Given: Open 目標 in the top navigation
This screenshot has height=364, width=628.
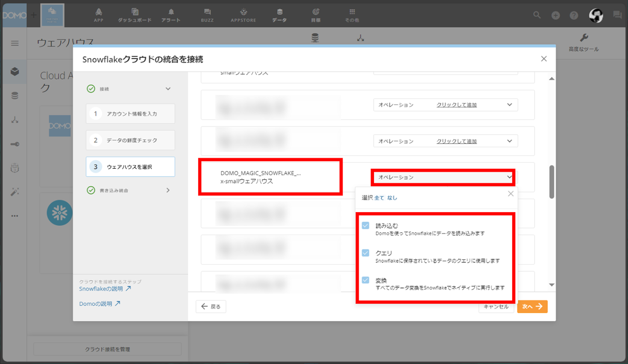Looking at the screenshot, I should [316, 15].
